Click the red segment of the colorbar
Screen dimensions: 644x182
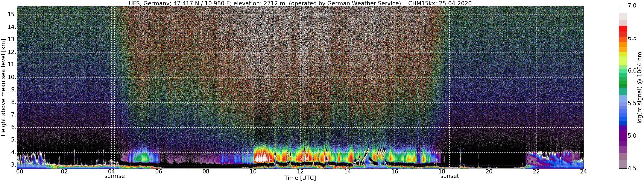point(623,29)
